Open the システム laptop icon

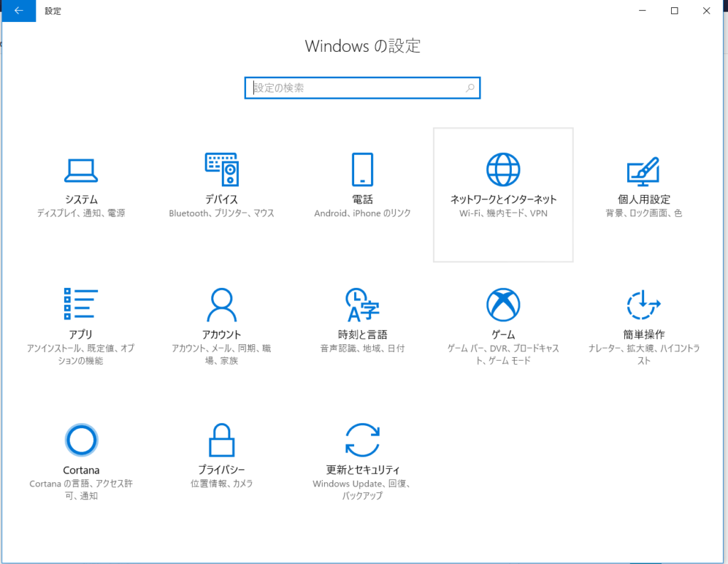point(81,170)
